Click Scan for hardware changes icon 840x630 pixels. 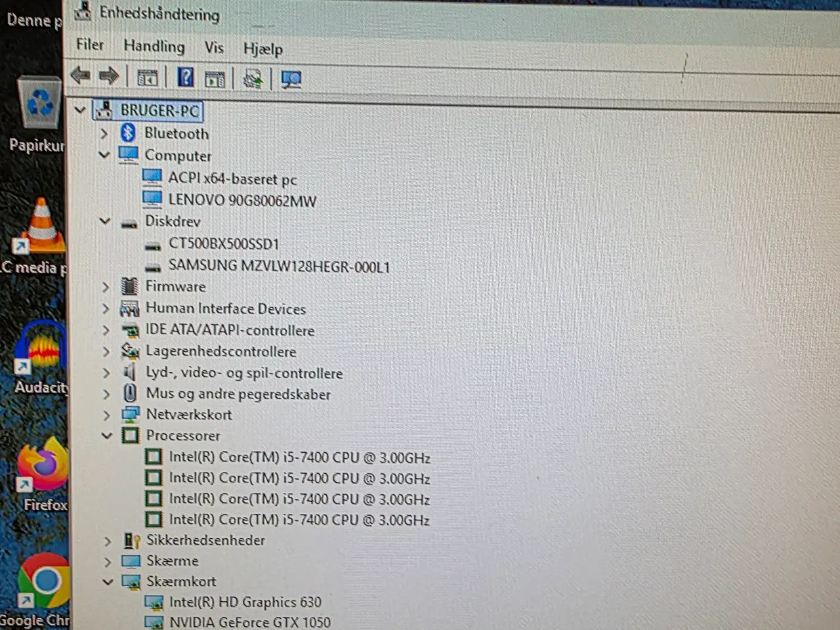253,79
